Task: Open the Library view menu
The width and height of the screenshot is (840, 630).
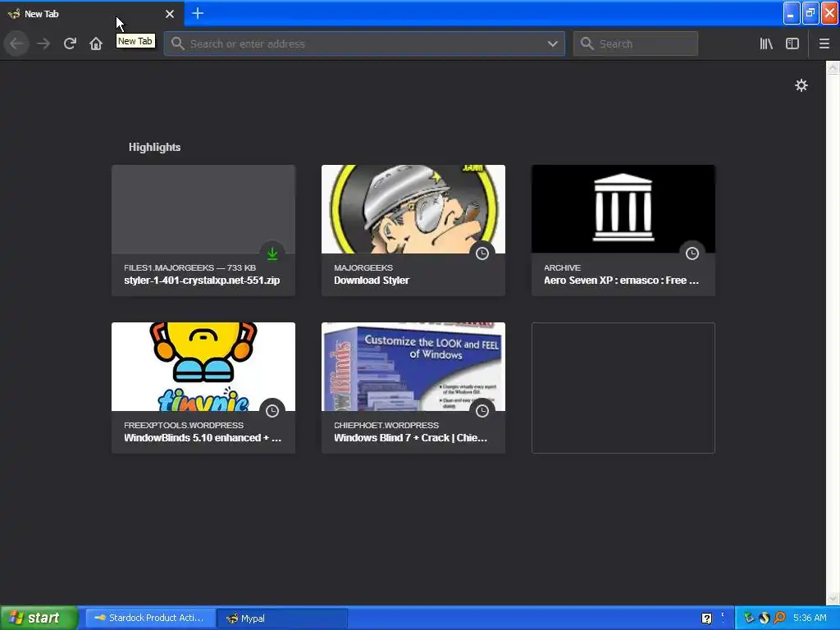Action: coord(766,43)
